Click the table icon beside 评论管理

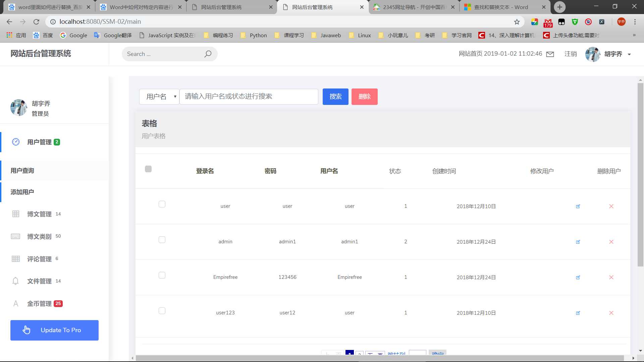click(16, 259)
